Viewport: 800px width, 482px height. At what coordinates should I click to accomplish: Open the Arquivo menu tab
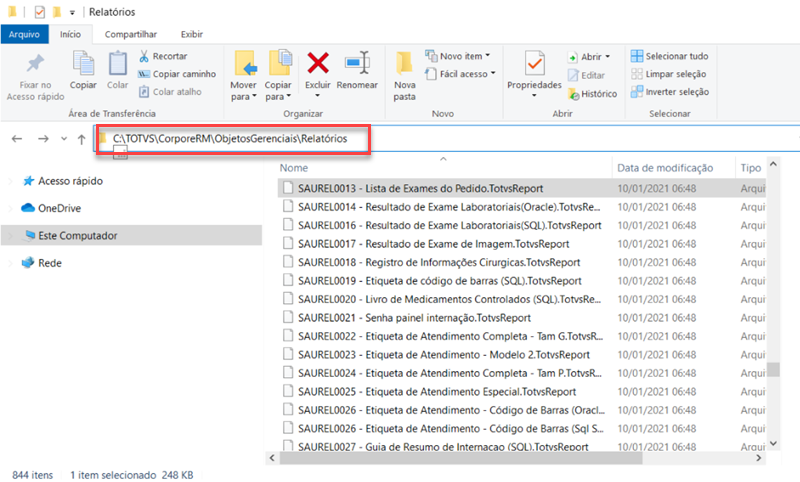coord(24,34)
